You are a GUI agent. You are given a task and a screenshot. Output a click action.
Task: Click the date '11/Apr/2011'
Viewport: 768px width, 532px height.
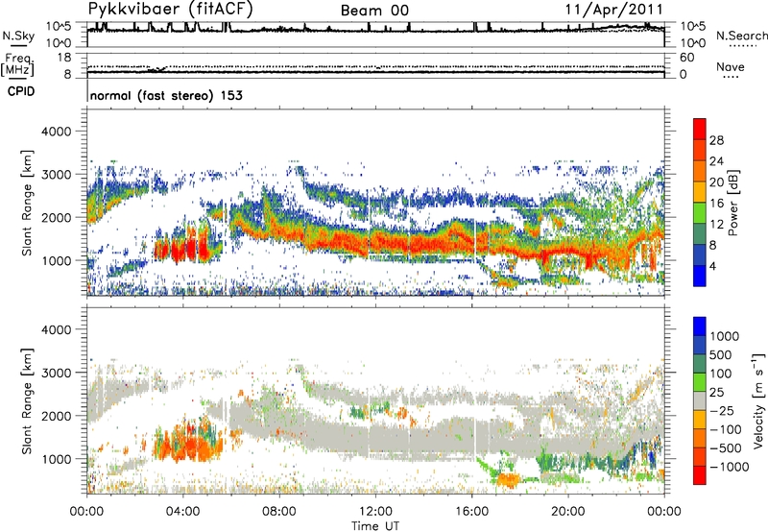click(614, 10)
